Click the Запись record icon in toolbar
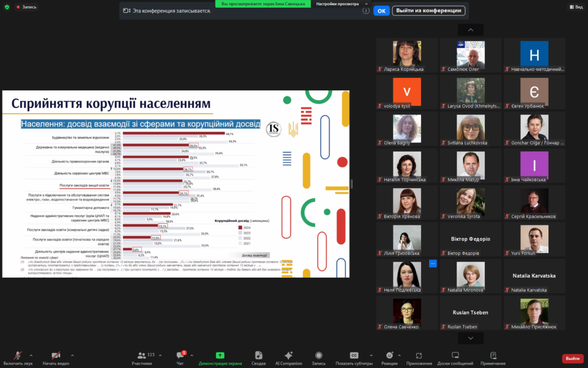588x368 pixels. point(318,356)
